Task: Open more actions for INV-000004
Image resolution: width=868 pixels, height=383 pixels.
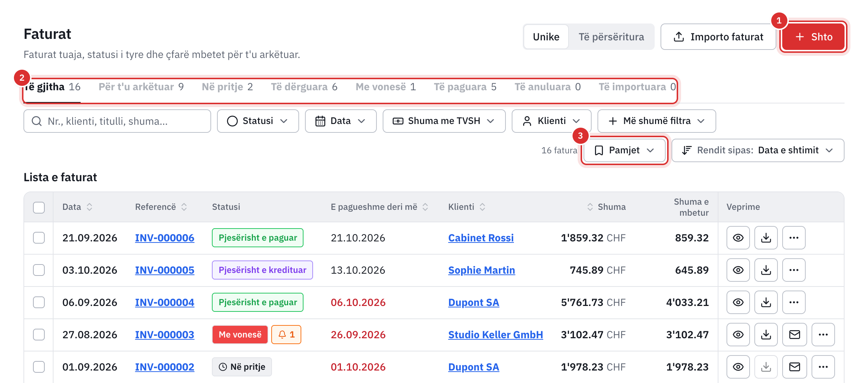Action: click(794, 302)
